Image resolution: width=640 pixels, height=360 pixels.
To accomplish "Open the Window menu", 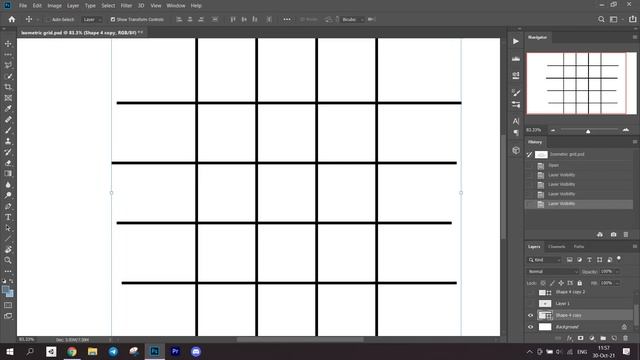I will coord(176,6).
